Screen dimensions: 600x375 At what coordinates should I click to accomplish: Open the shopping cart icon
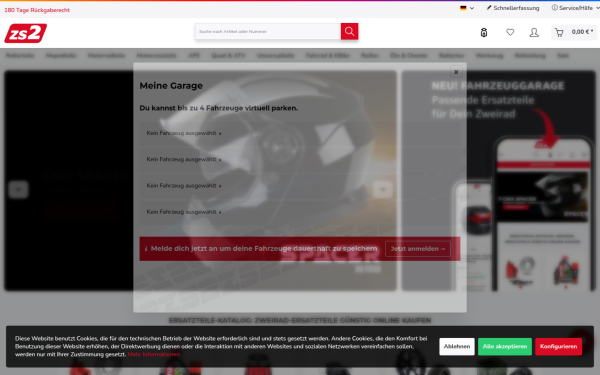559,33
